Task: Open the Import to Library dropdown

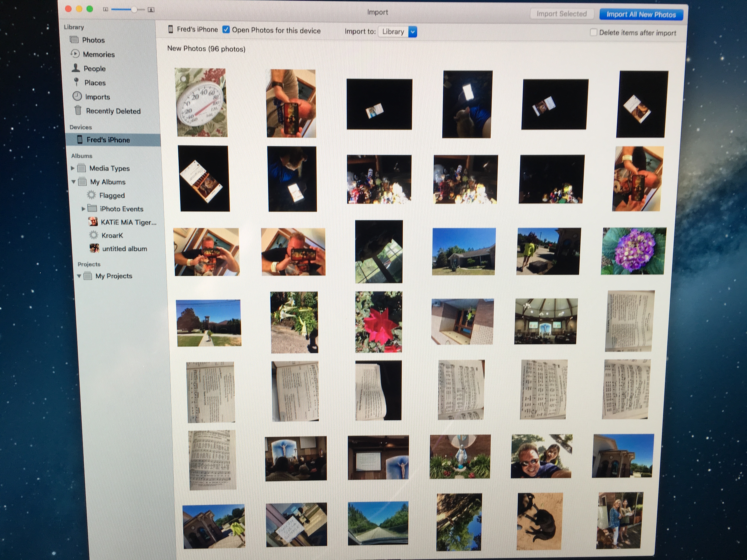Action: (412, 32)
